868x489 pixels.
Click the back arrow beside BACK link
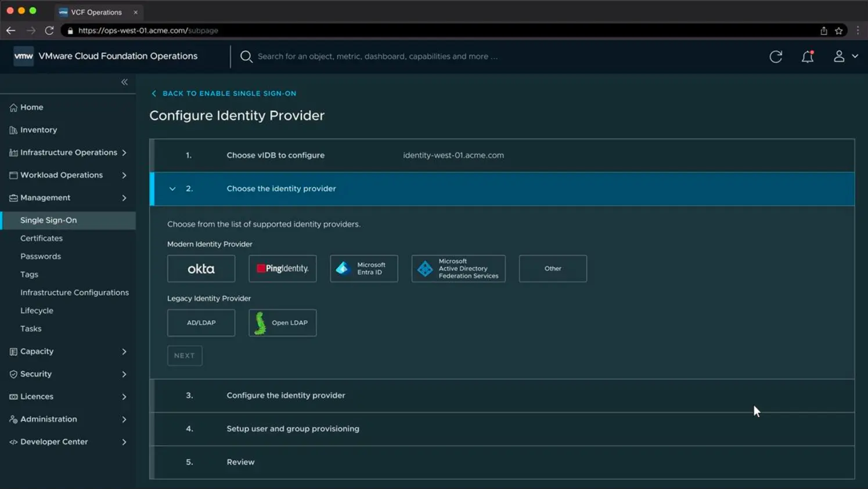[x=154, y=93]
